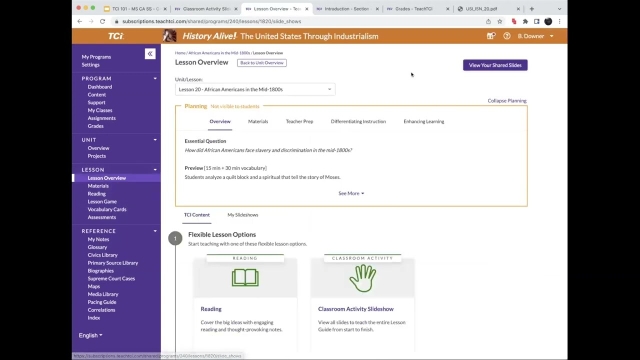Open the Pacing Guide link

point(102,302)
